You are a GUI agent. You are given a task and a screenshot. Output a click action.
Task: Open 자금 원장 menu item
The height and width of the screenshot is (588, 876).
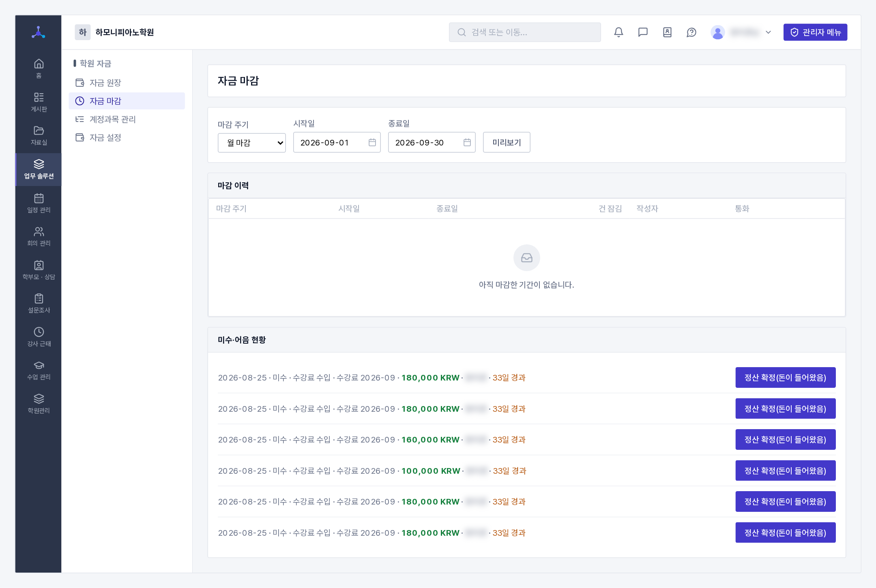click(x=127, y=83)
